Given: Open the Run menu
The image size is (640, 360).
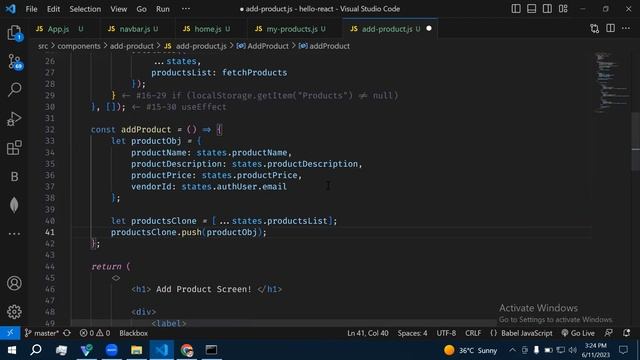Looking at the screenshot, I should pos(162,9).
